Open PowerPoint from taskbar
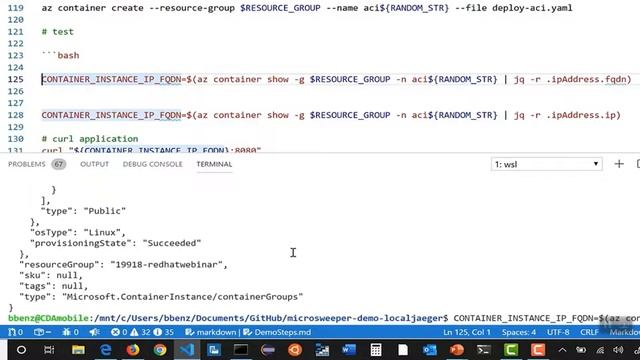 click(x=457, y=350)
